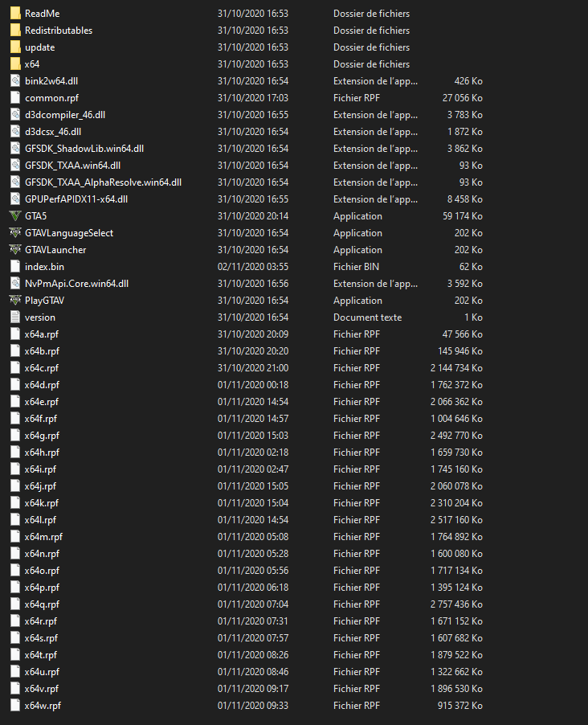588x725 pixels.
Task: Click the GTA5 application icon
Action: 15,215
